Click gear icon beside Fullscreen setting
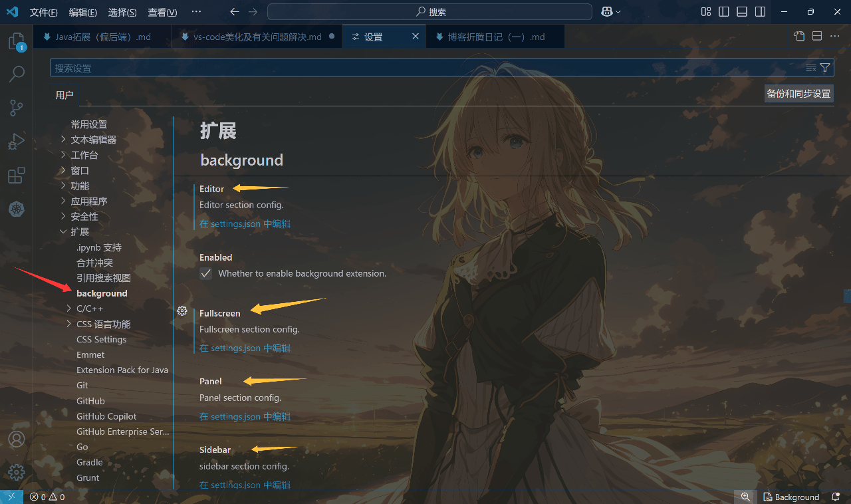 (182, 311)
